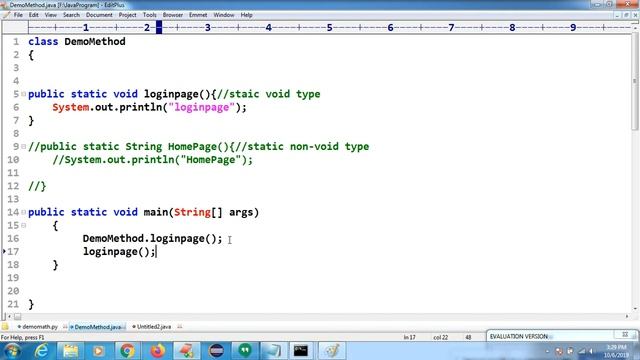This screenshot has height=360, width=640.
Task: Click the network icon in system tray
Action: tap(582, 351)
